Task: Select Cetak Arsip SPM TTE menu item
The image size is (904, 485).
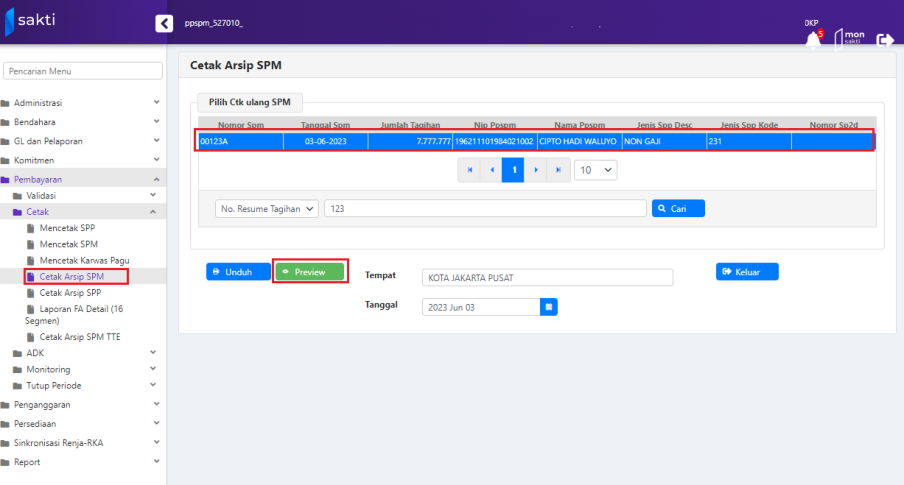Action: (x=79, y=337)
